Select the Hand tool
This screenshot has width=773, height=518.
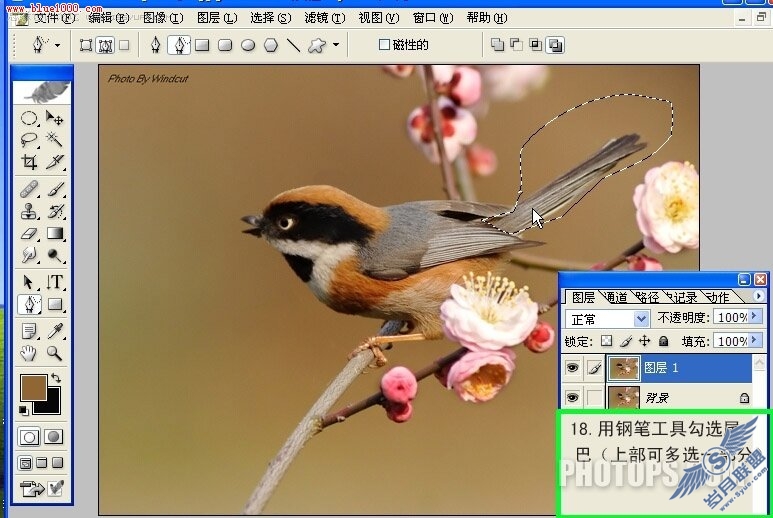coord(29,353)
